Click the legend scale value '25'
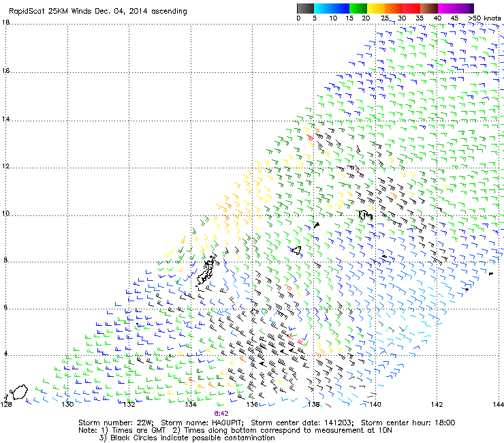This screenshot has height=443, width=504. (x=385, y=18)
